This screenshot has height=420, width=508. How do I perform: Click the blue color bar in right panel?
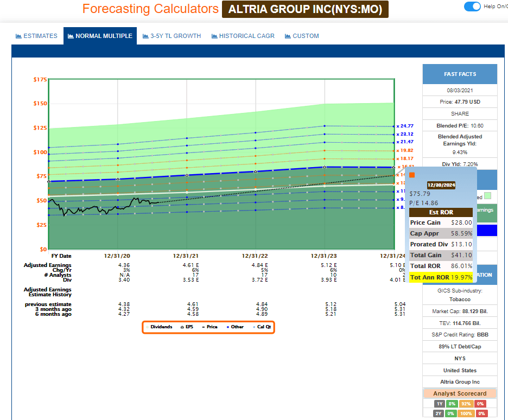486,230
